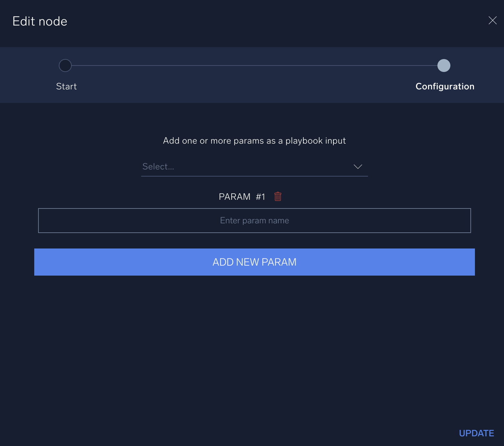Click the playbook input instruction text
Viewport: 504px width, 446px height.
click(254, 141)
